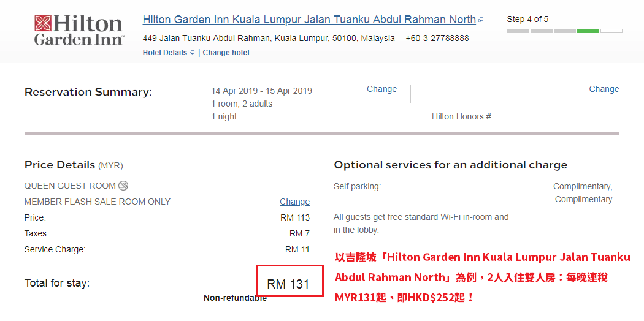Click the empty step 5 progress segment
The image size is (644, 321).
click(x=611, y=31)
